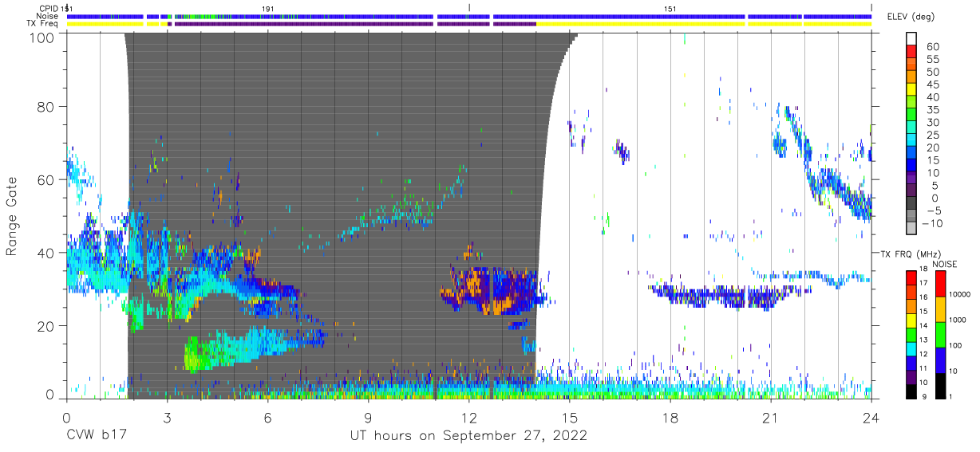Click the Range Gate y-axis tick '60'

(45, 179)
